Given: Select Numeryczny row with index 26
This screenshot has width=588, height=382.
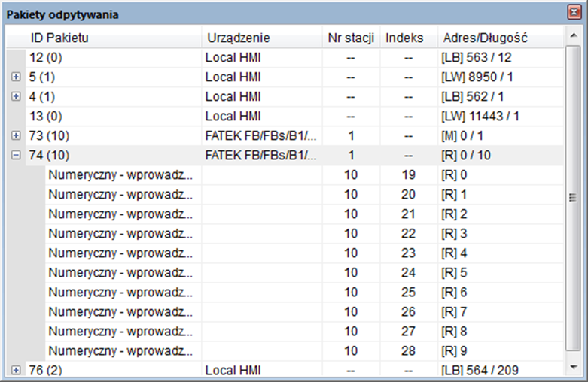Looking at the screenshot, I should [304, 311].
